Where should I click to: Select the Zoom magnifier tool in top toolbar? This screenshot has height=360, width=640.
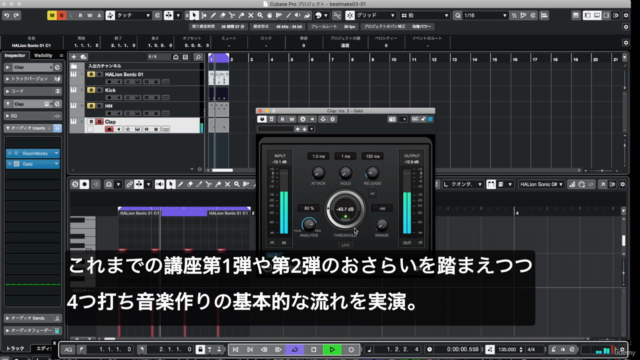260,16
